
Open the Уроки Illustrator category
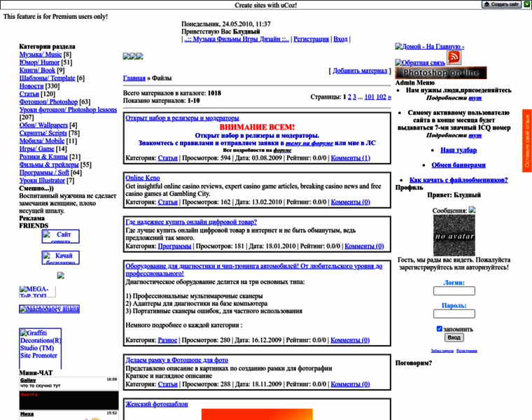click(42, 180)
